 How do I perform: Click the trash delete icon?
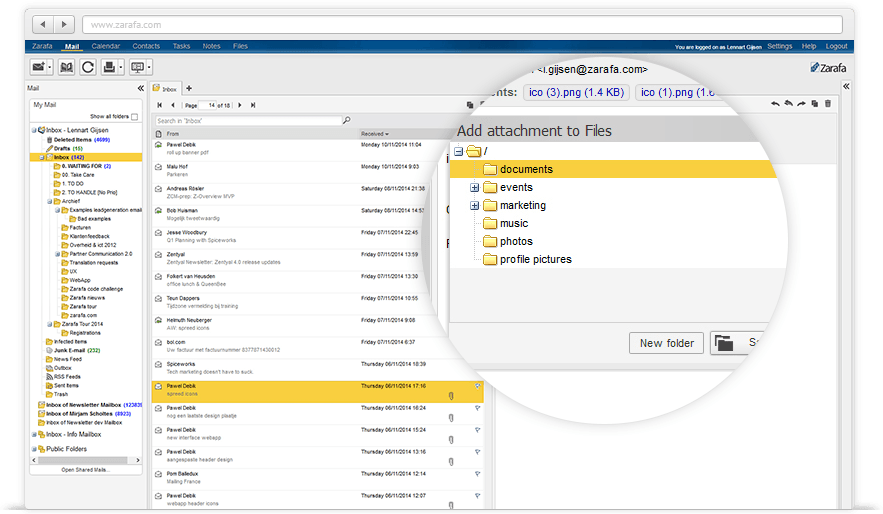(x=828, y=104)
